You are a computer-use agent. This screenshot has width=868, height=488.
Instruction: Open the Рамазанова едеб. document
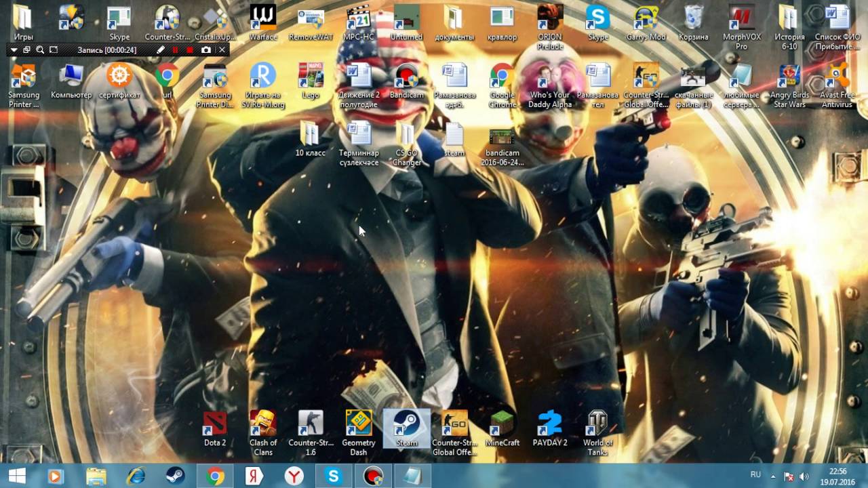click(454, 85)
